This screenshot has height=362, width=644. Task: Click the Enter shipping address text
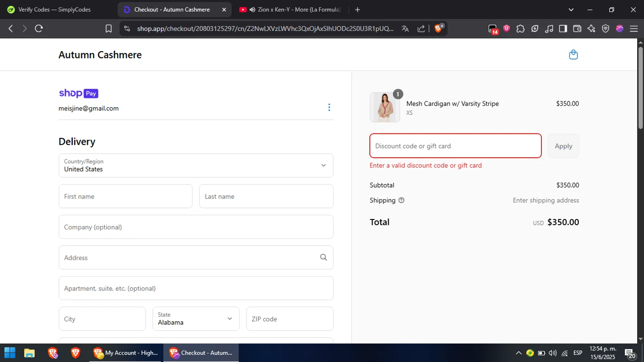pos(546,200)
